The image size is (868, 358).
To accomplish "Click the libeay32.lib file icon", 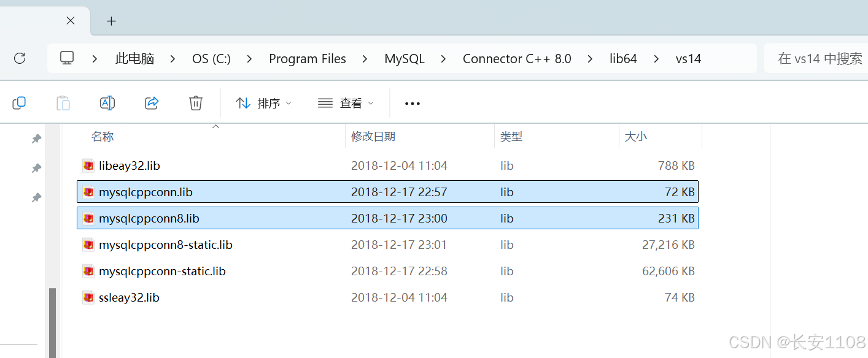I will pos(88,166).
